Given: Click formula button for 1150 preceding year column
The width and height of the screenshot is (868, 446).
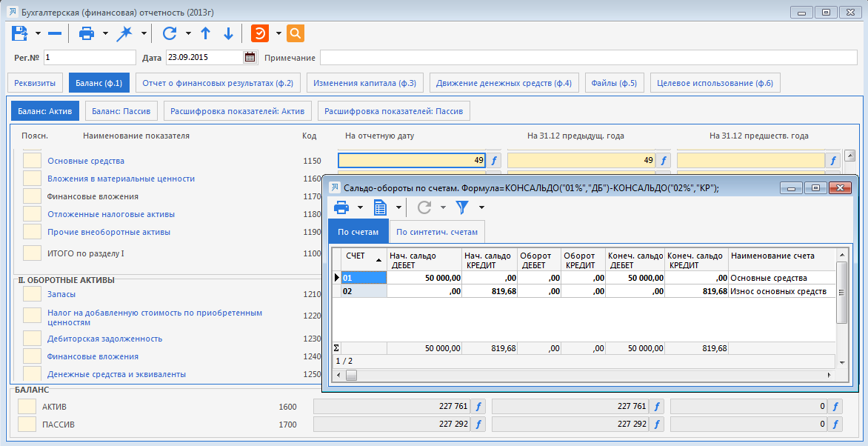Looking at the screenshot, I should click(x=833, y=161).
